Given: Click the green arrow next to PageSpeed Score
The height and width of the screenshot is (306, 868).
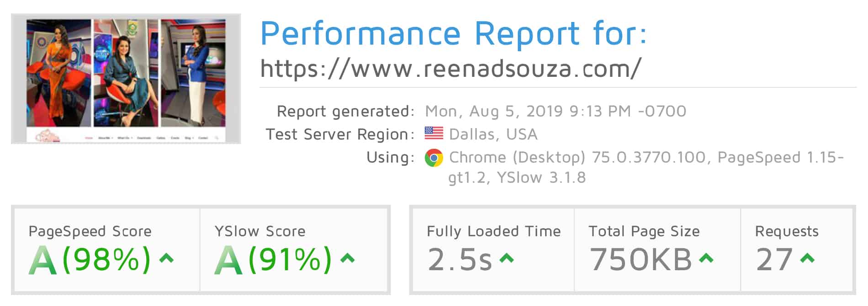Looking at the screenshot, I should pyautogui.click(x=166, y=258).
